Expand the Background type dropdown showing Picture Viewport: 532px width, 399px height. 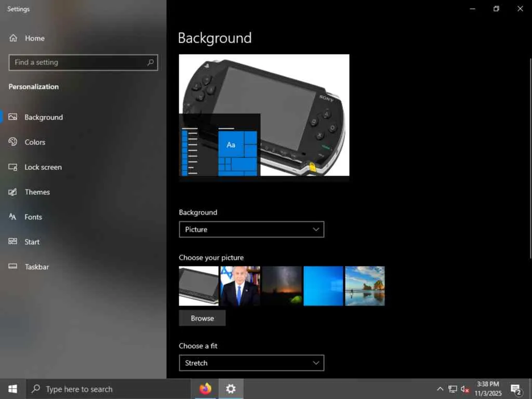pos(251,229)
